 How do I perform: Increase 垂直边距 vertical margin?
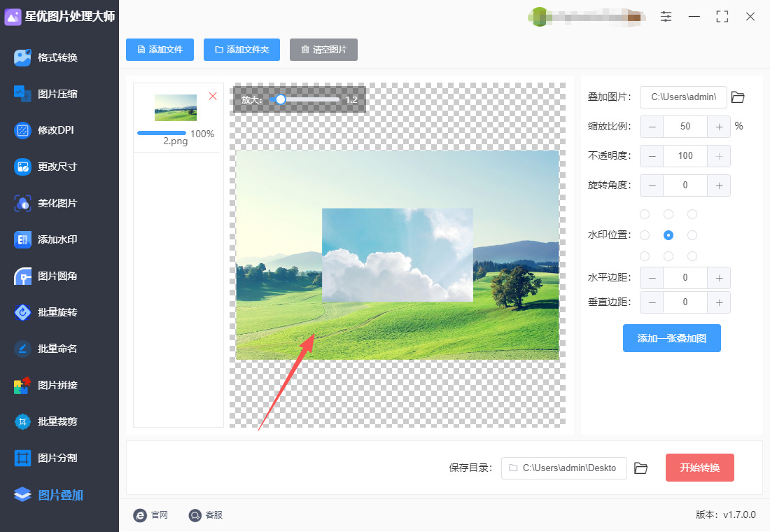coord(719,302)
